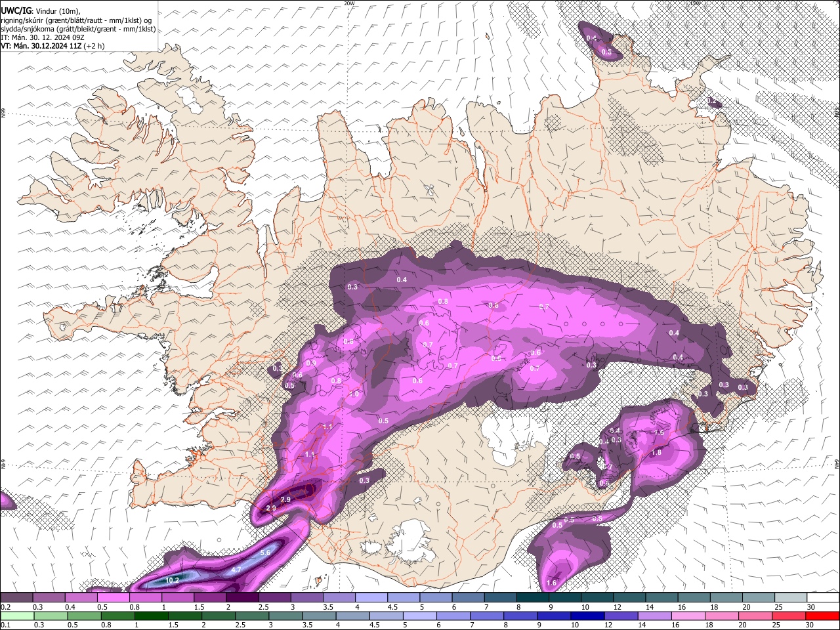The image size is (840, 630).
Task: Select the deep blue swatch above bottom-row 10
Action: click(586, 616)
